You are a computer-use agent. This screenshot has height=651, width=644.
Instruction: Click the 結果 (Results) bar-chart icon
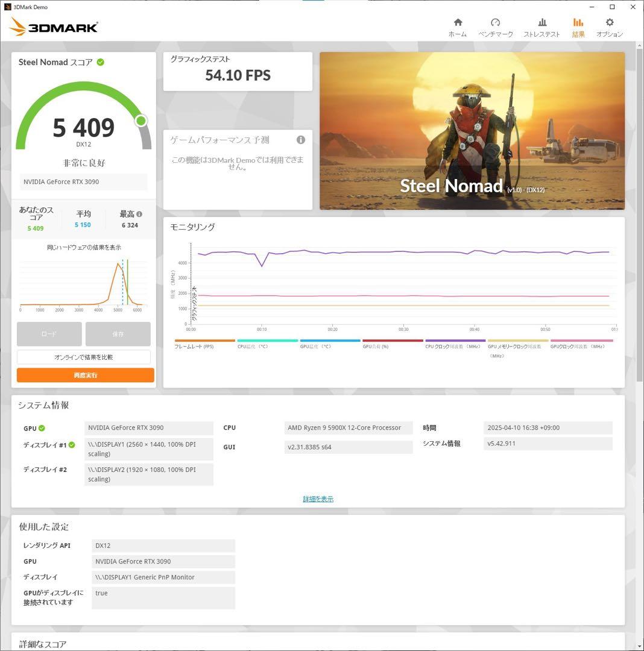(578, 27)
